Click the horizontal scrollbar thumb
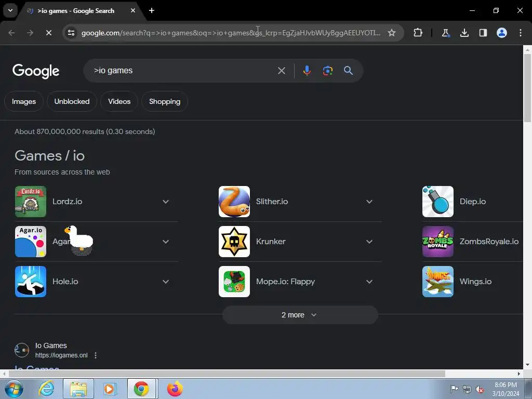The image size is (532, 399). (227, 374)
